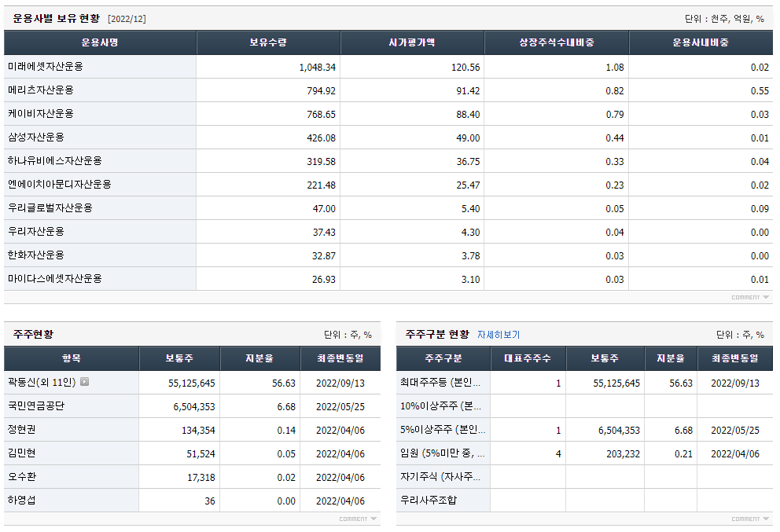Click 하영섭 shareholder row

(192, 501)
